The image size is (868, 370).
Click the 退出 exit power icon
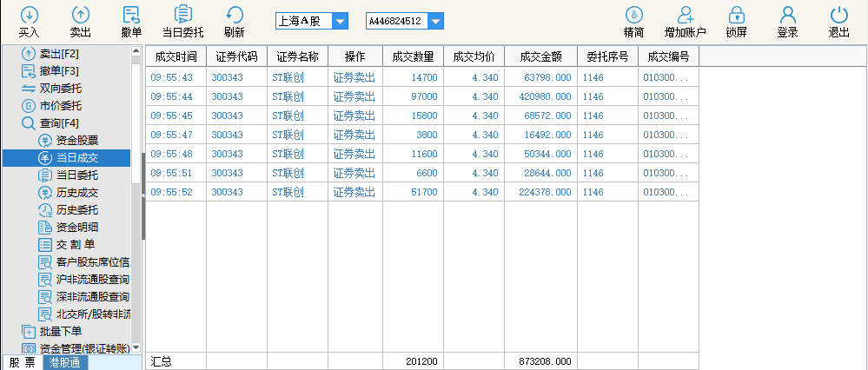[x=839, y=22]
